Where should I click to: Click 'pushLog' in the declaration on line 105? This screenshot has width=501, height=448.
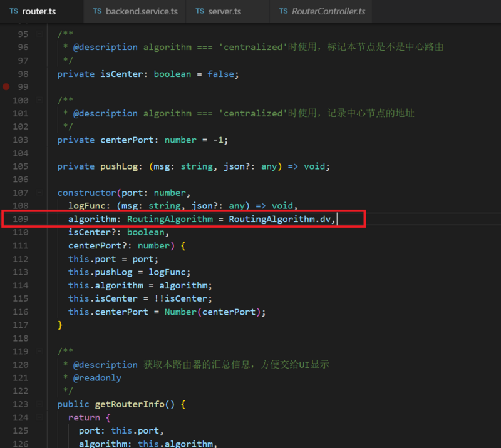119,166
